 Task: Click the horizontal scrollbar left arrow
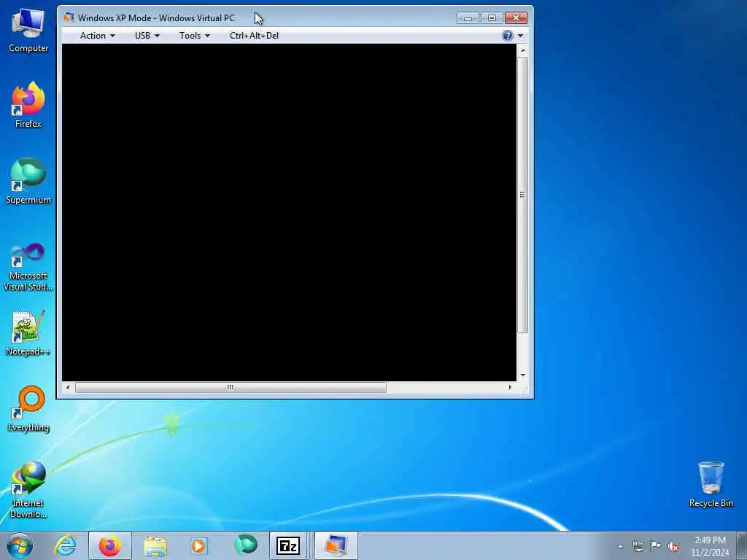68,387
